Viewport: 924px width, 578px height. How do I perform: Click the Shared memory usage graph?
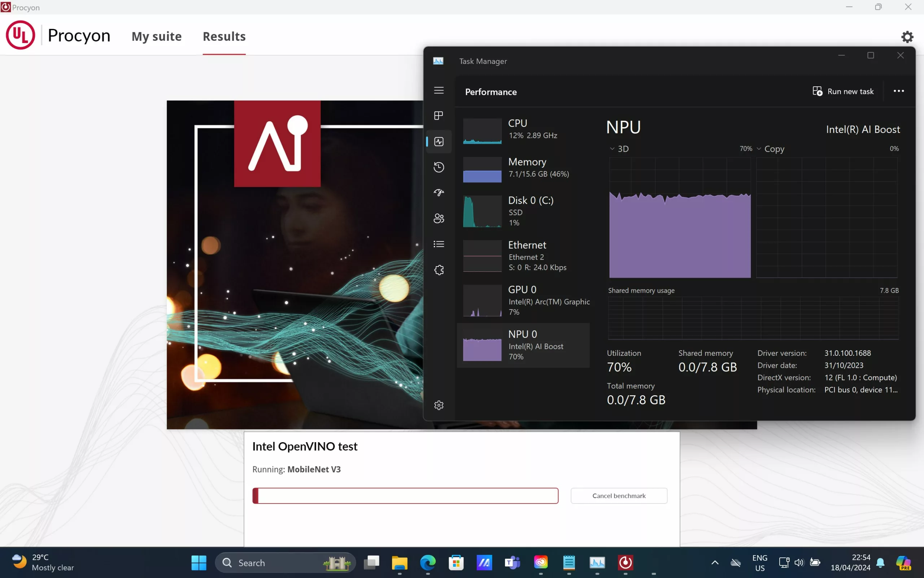coord(753,318)
